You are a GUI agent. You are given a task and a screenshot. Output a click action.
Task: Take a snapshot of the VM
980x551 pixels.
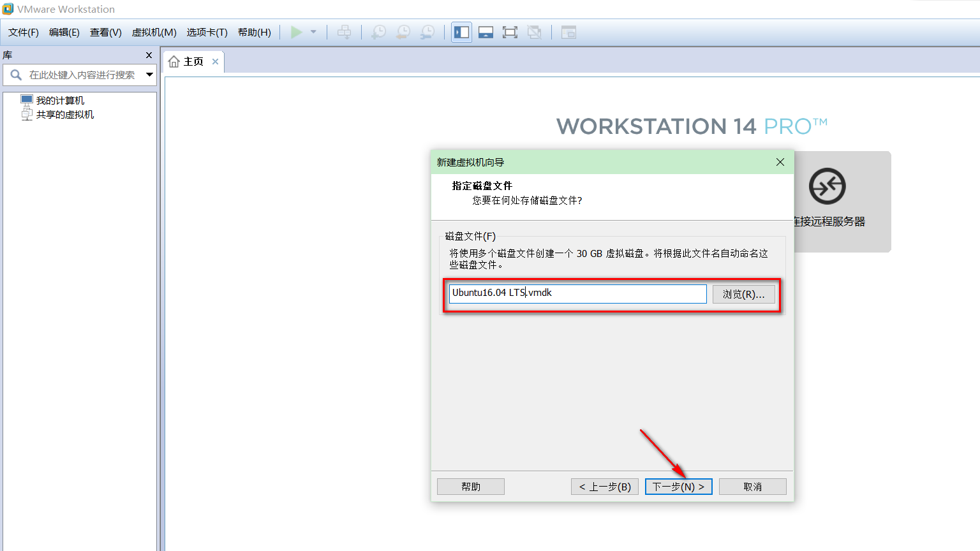[x=378, y=32]
